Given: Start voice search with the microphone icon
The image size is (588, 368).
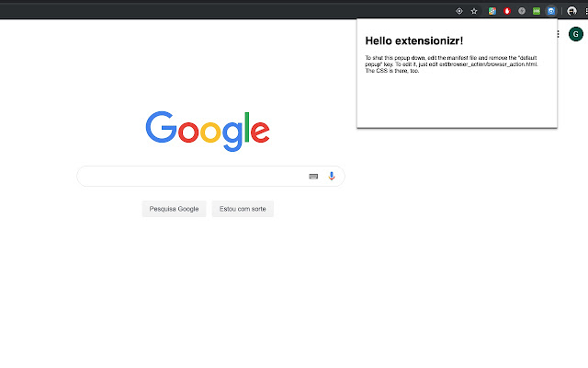Looking at the screenshot, I should pos(332,176).
